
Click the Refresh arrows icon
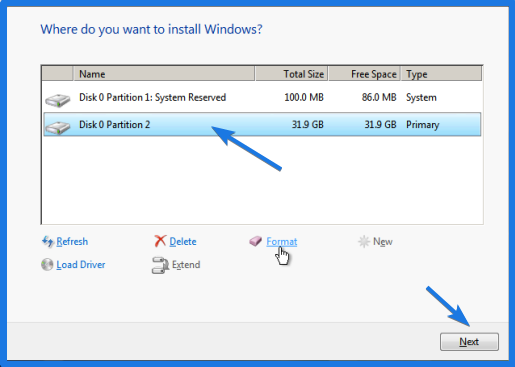[x=48, y=241]
